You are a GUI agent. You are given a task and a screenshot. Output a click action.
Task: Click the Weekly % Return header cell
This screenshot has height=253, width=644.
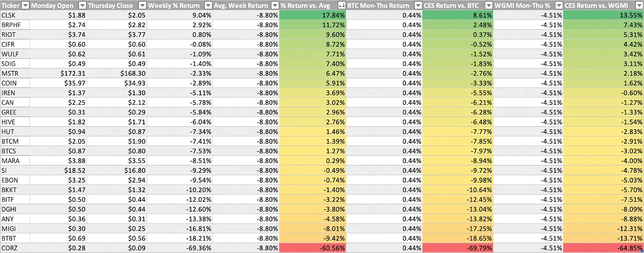point(175,5)
